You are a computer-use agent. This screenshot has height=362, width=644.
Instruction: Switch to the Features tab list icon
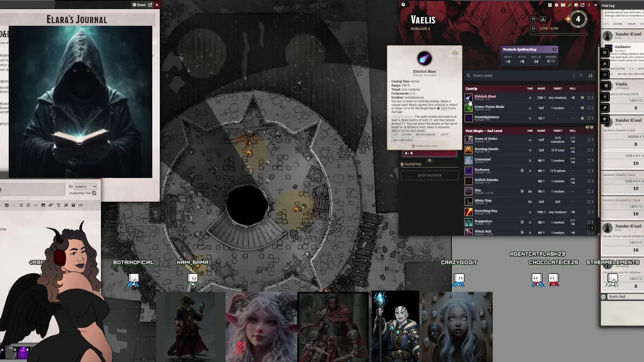[x=605, y=74]
